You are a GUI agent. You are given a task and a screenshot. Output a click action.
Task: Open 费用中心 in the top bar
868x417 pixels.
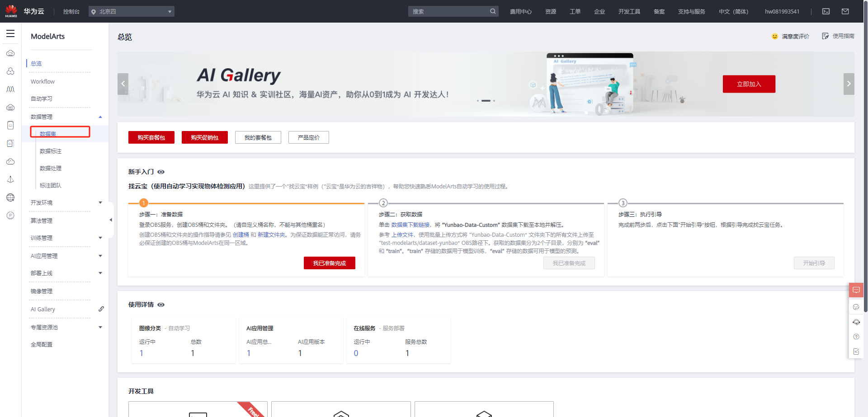(521, 12)
